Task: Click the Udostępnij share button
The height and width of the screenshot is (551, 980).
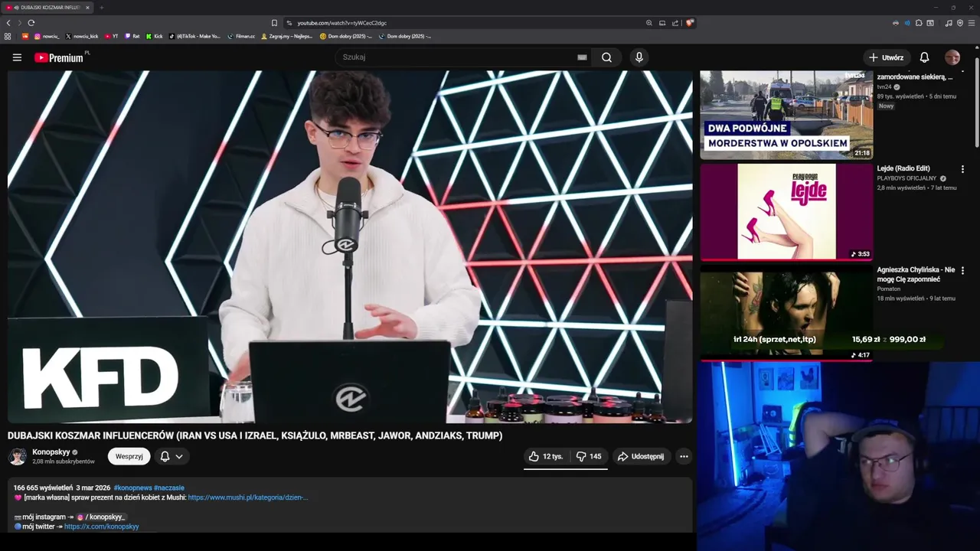Action: [641, 456]
